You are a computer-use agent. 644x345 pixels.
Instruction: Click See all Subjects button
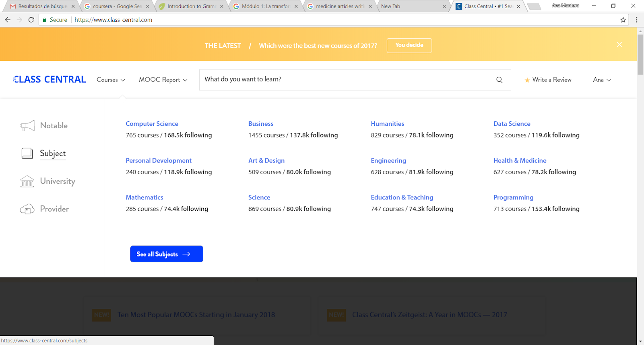point(167,254)
